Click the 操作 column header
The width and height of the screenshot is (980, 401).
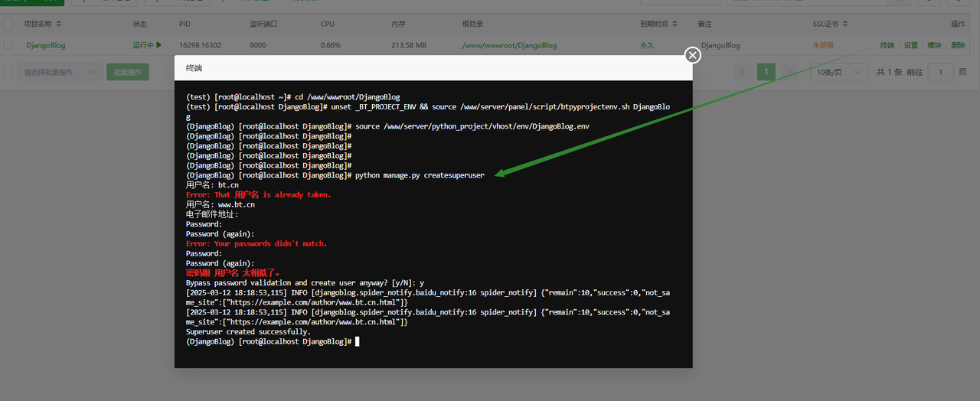pos(958,24)
